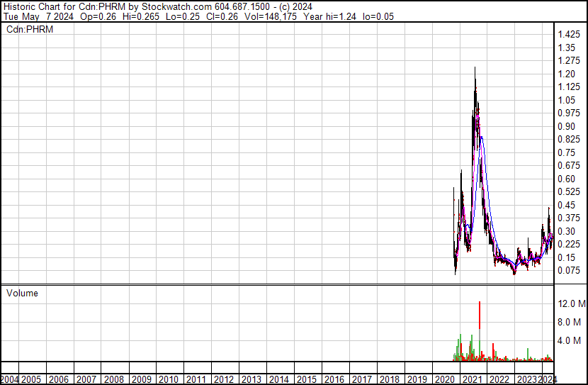Click the 2015 year marker
This screenshot has height=385, width=588.
click(306, 379)
